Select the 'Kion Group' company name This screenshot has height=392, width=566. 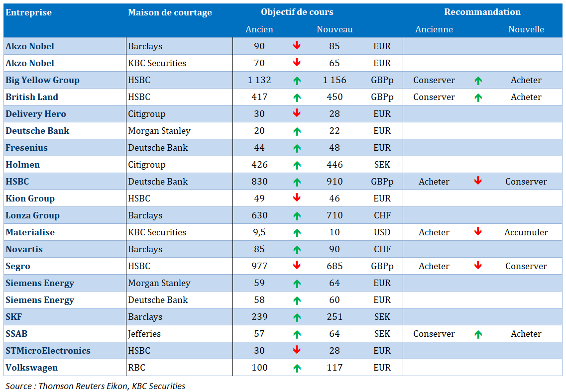coord(30,198)
